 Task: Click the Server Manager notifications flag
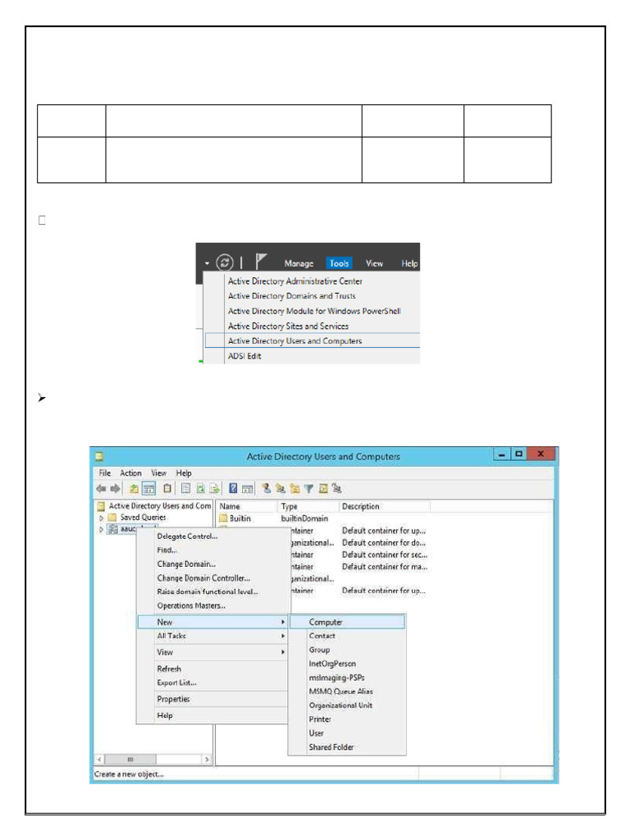click(x=261, y=262)
